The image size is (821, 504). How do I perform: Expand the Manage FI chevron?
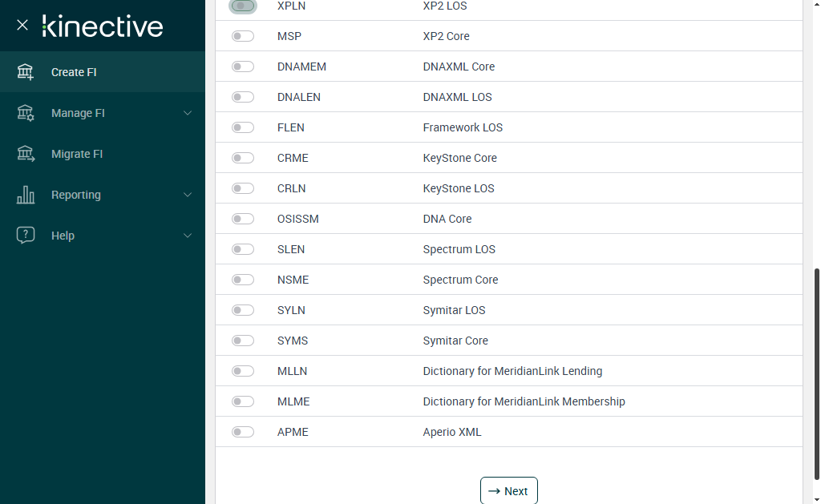point(187,113)
